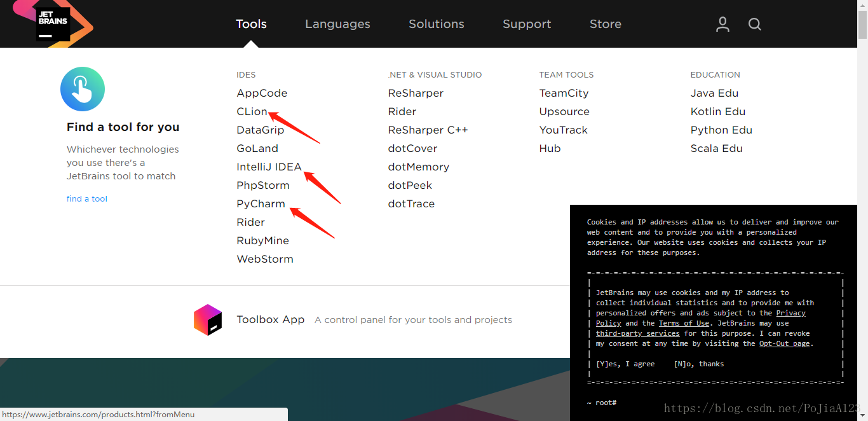This screenshot has width=868, height=421.
Task: Open the Tools menu
Action: tap(251, 24)
